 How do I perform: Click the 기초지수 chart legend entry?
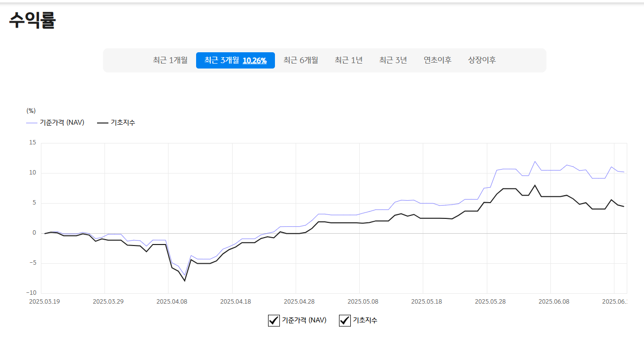(x=116, y=123)
